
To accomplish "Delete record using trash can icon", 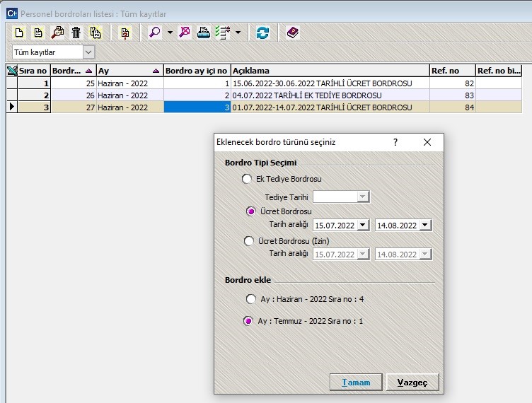I will [x=76, y=33].
